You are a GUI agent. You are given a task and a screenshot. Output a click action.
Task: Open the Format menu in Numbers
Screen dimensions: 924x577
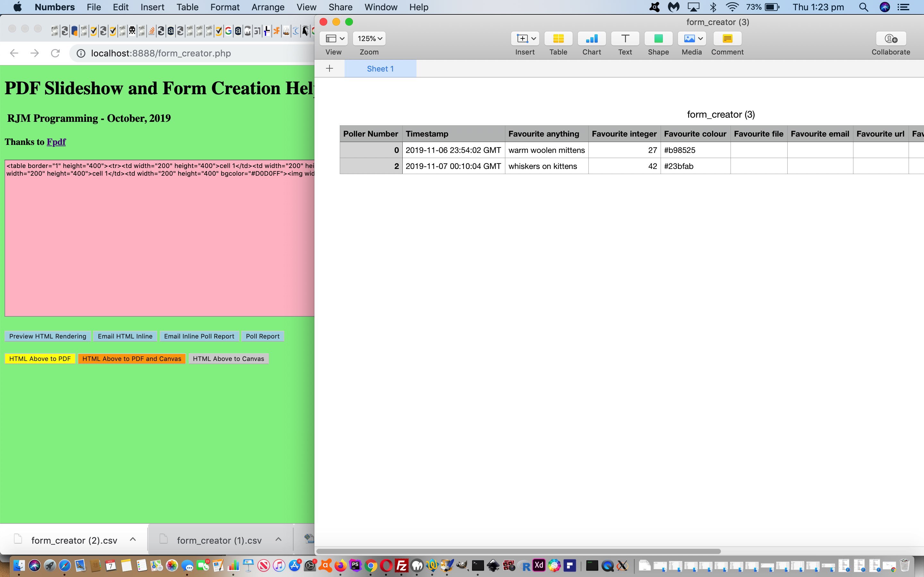tap(224, 7)
